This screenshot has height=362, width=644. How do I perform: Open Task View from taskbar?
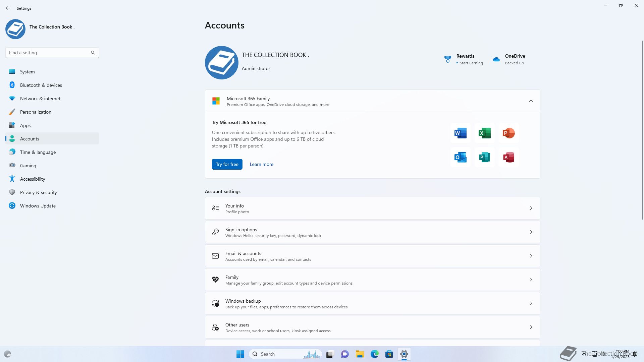(x=330, y=354)
